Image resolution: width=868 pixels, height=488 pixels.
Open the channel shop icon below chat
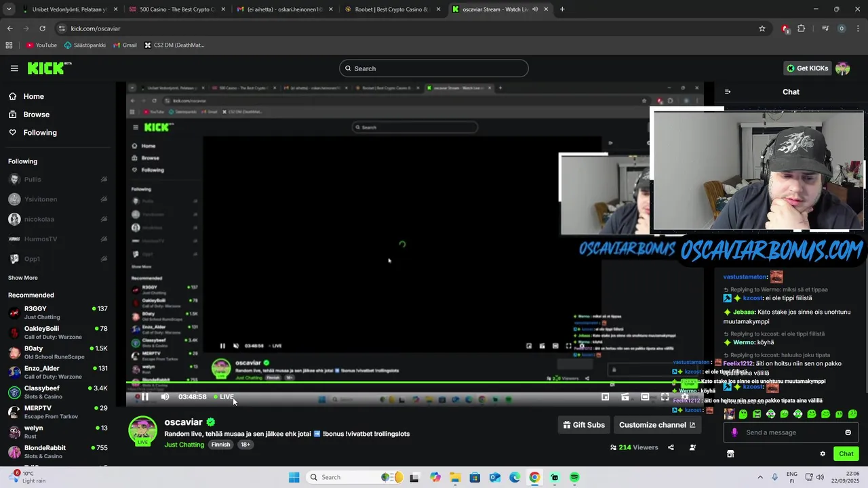(730, 454)
